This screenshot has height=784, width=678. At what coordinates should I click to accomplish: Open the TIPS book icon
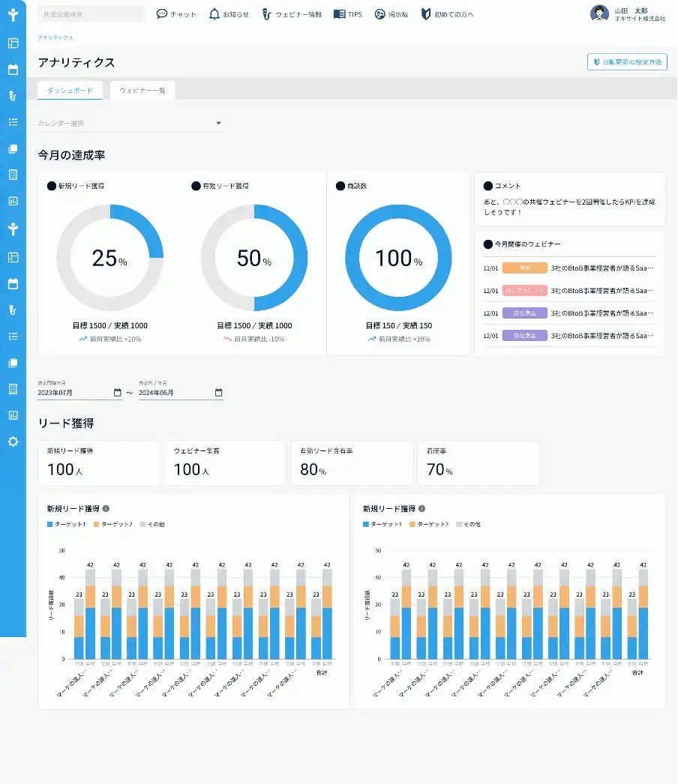[339, 14]
